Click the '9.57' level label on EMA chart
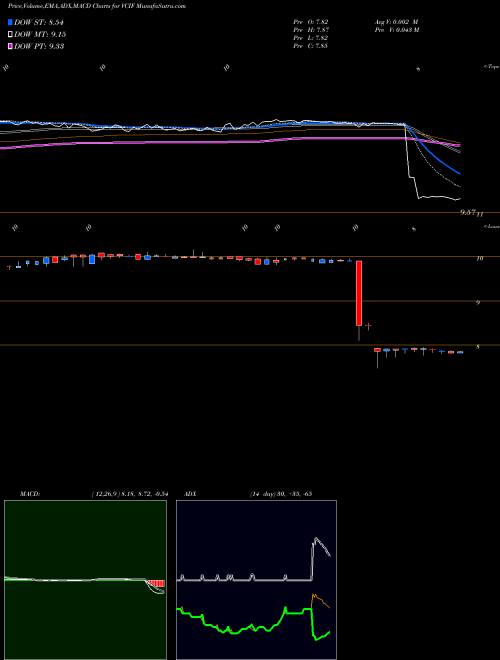 (x=468, y=213)
